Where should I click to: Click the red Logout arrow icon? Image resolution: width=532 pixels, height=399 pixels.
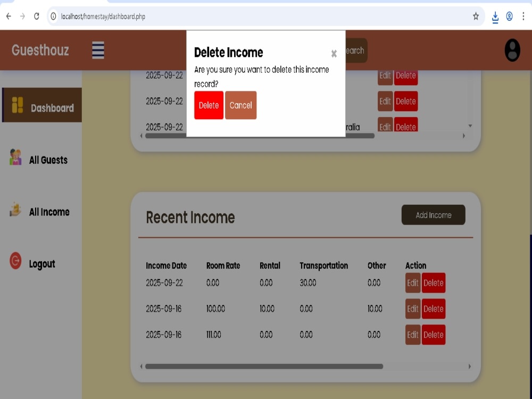15,261
